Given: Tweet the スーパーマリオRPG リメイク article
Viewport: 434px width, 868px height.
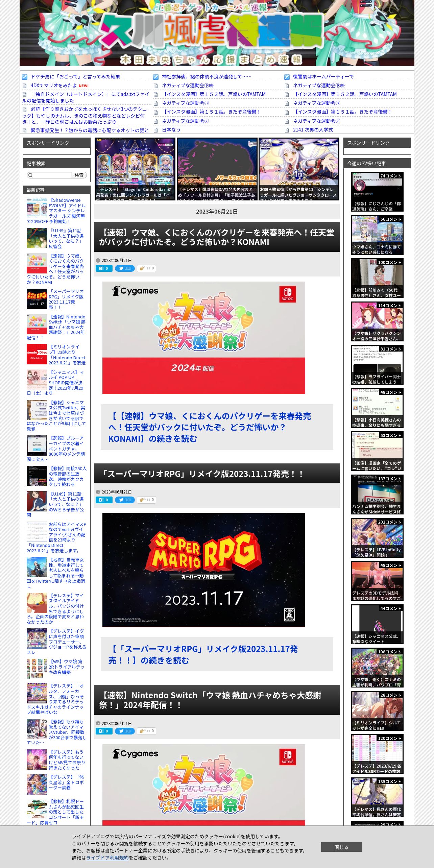Looking at the screenshot, I should 125,500.
